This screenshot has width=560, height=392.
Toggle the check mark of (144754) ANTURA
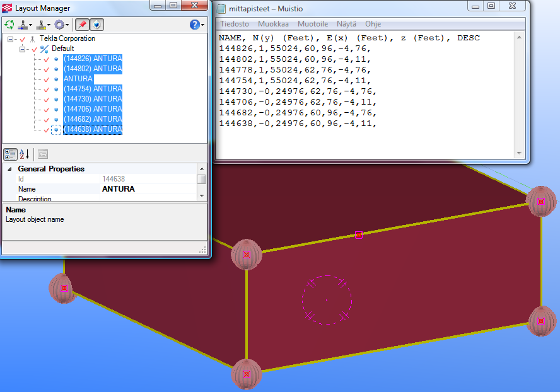47,89
